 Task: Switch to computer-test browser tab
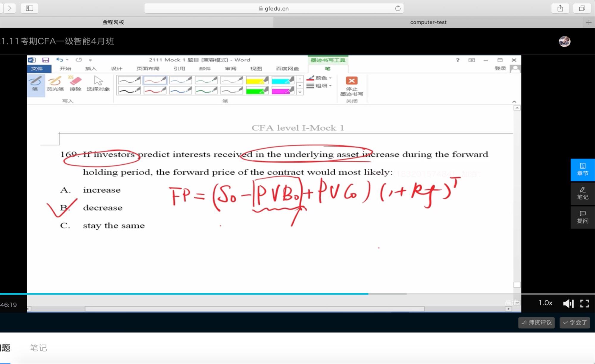428,22
